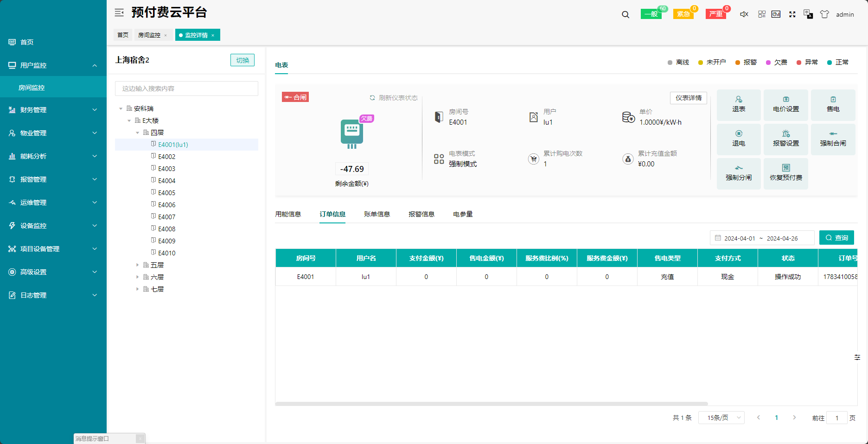This screenshot has width=868, height=444.
Task: Open 电价设置 action tile
Action: click(785, 105)
